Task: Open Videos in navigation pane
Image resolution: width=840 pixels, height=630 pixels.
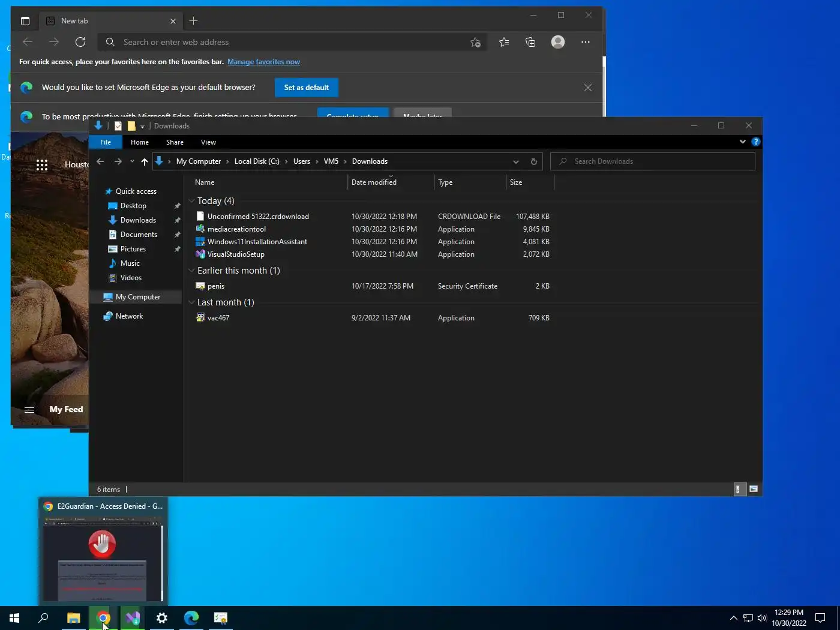Action: pos(131,278)
